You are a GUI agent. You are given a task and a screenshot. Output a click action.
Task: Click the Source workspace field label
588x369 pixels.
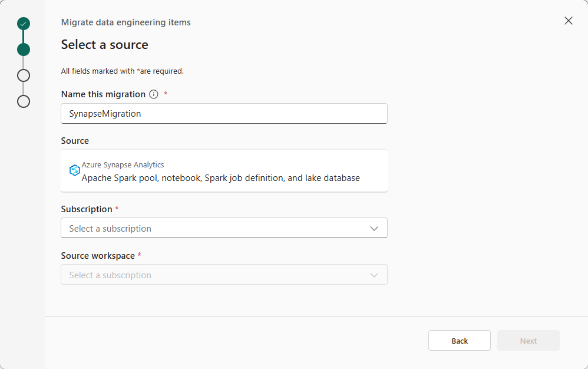click(98, 256)
